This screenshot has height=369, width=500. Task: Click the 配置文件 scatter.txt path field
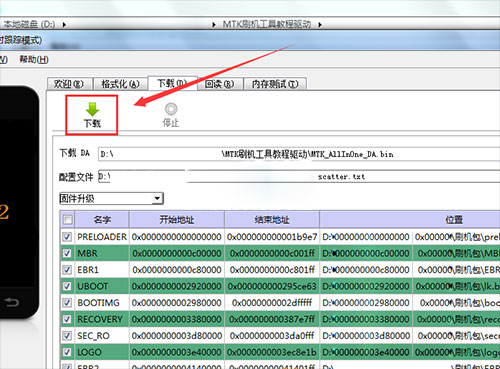point(299,177)
